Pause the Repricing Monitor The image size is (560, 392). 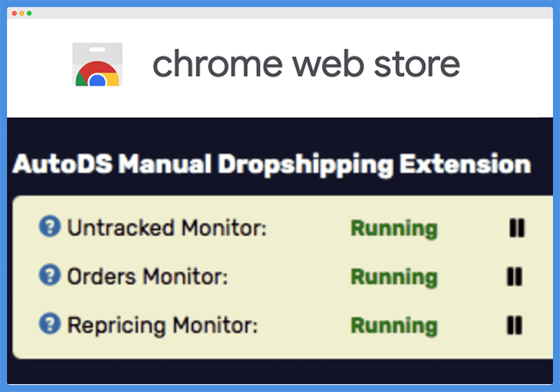tap(514, 325)
